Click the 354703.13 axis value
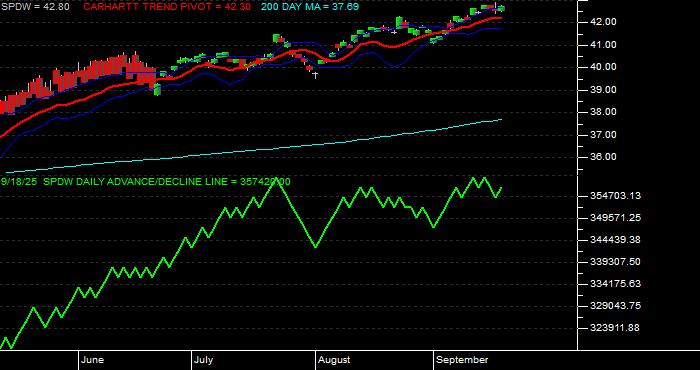 (617, 195)
